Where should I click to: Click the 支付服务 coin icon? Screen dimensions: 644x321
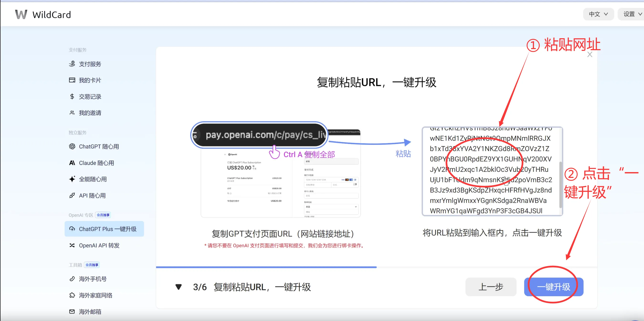click(72, 64)
